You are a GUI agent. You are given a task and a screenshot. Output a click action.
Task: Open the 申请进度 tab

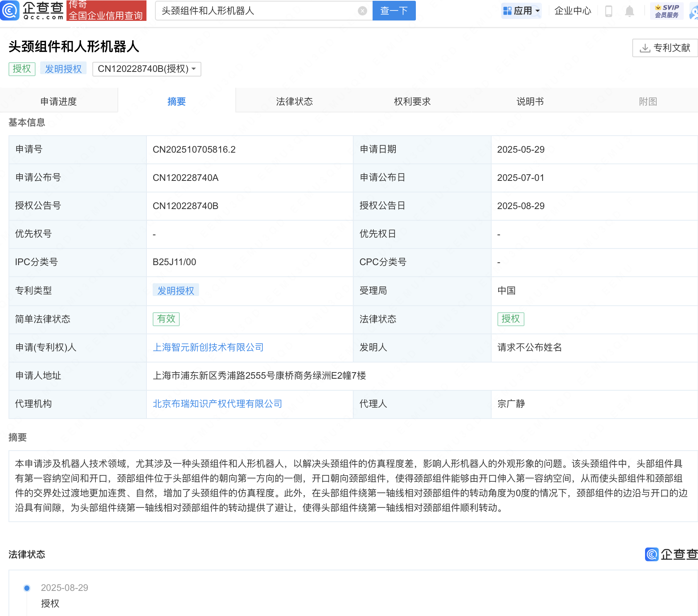pos(59,101)
